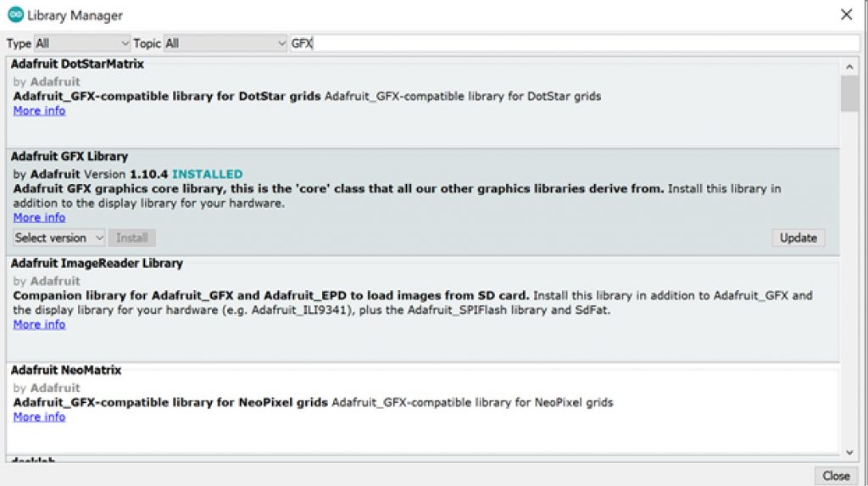Select the Adafruit NeoMatrix library entry
The width and height of the screenshot is (868, 486).
pos(66,371)
